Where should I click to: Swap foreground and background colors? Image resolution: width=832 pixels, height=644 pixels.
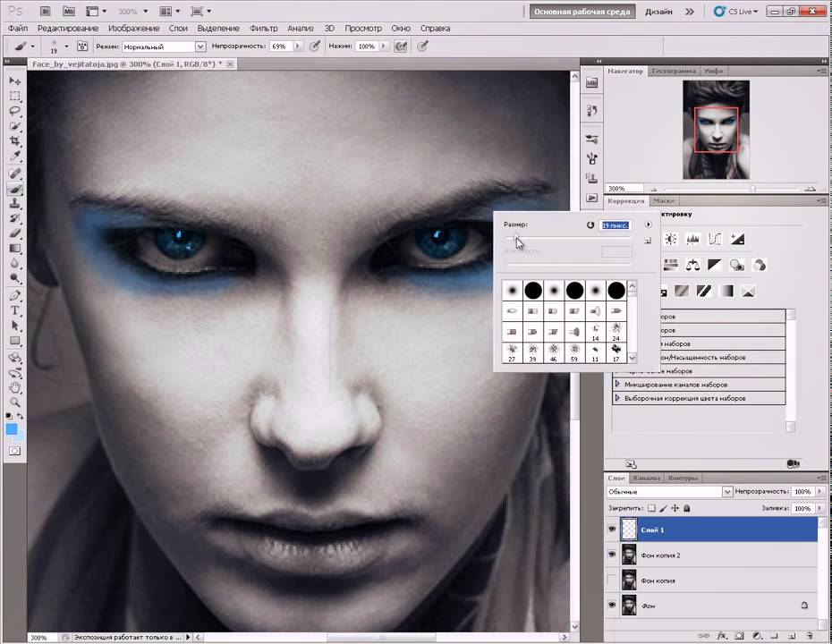pos(21,417)
